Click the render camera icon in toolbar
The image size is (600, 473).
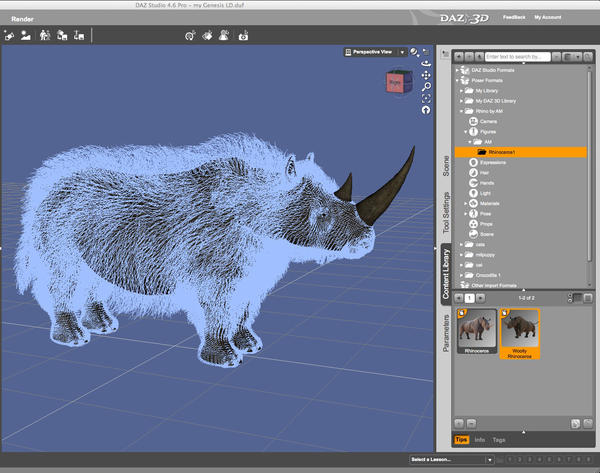pos(242,36)
